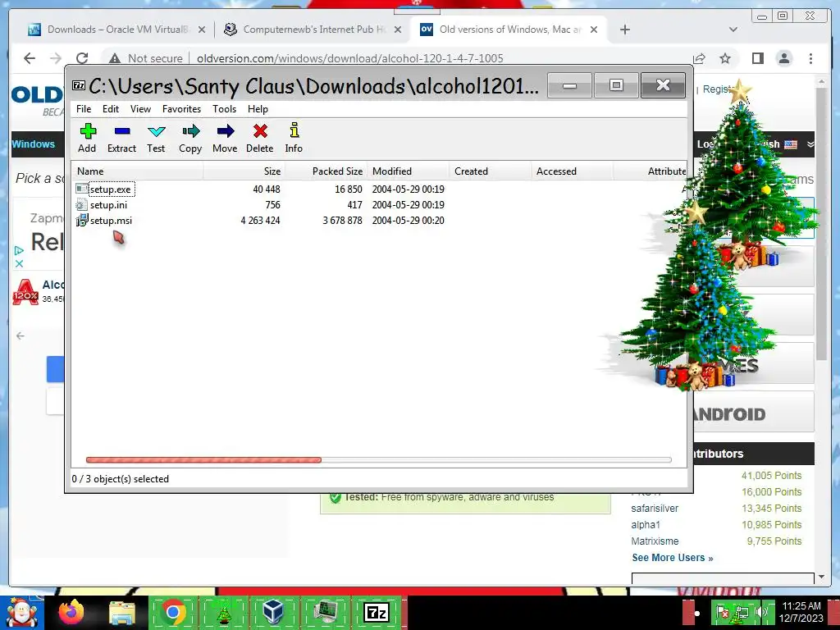Open the File menu in 7-Zip
This screenshot has height=630, width=840.
click(x=84, y=109)
